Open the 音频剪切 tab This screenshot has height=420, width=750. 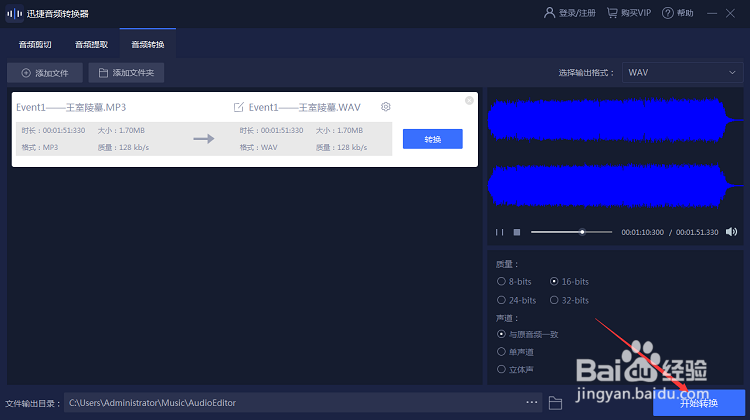pos(35,44)
